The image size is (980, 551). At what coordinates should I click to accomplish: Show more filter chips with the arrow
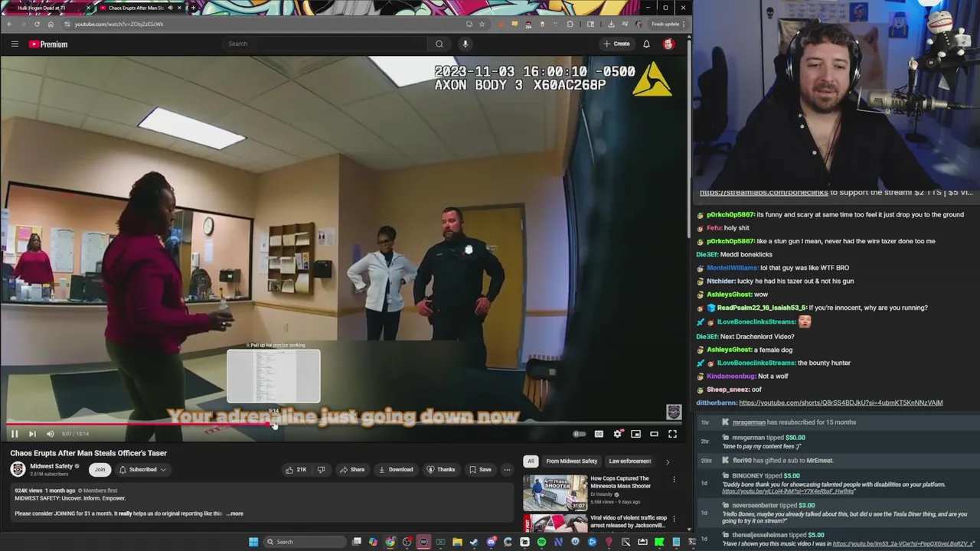pos(667,461)
